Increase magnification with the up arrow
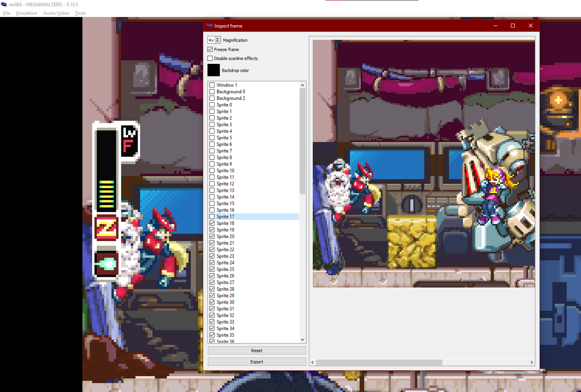 (218, 38)
